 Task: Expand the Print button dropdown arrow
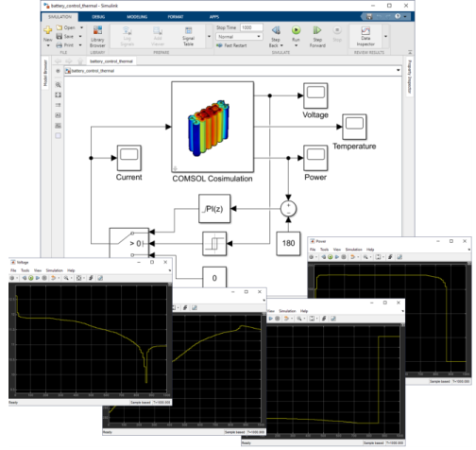[81, 45]
